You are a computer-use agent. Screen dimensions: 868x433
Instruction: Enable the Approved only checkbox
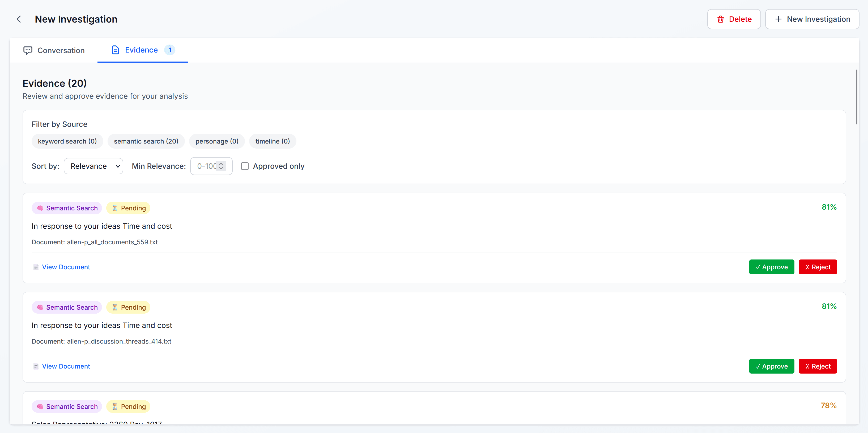coord(245,166)
